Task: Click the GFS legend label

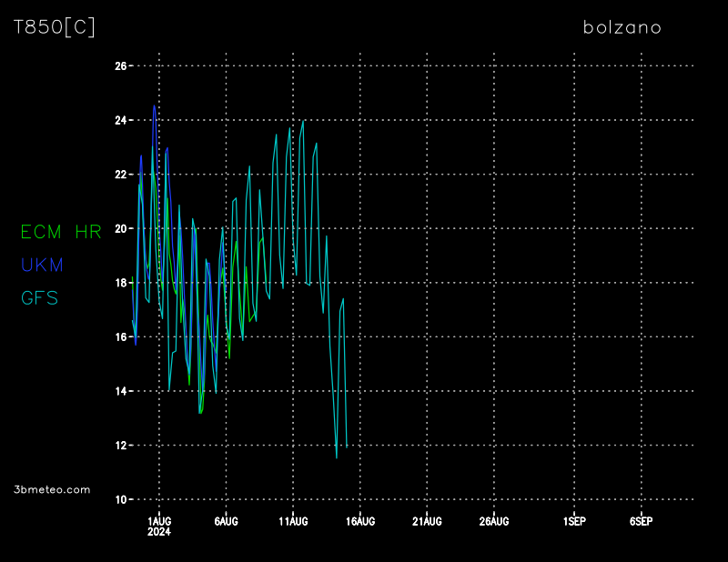Action: pos(39,297)
